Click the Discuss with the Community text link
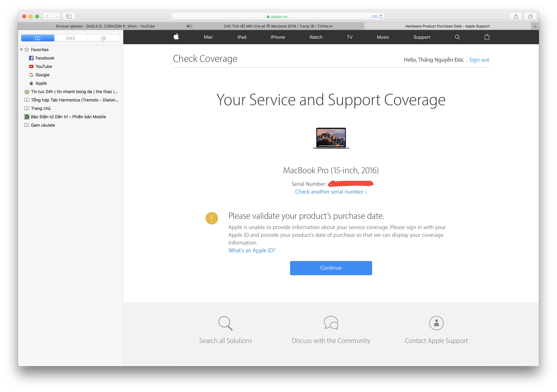557x392 pixels. (x=331, y=341)
